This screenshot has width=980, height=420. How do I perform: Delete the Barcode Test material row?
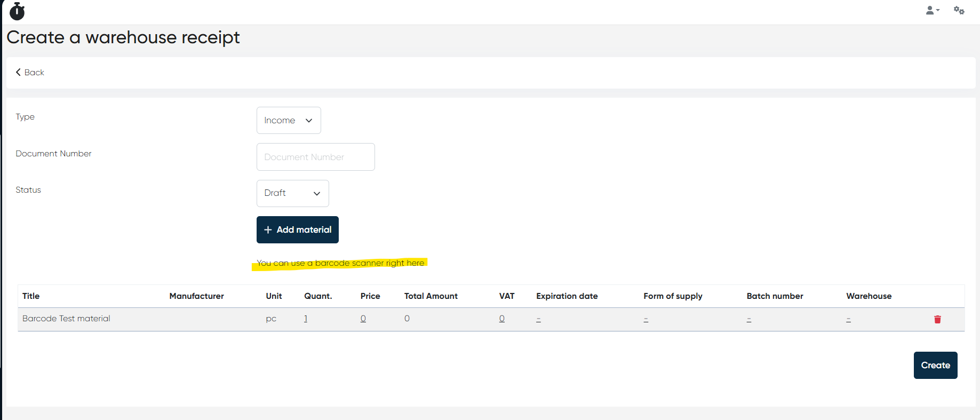tap(937, 319)
